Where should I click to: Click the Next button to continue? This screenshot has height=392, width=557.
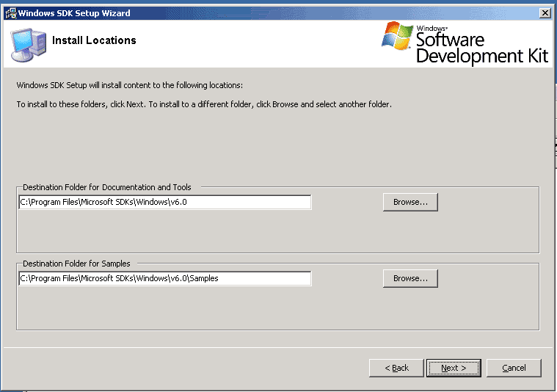click(x=454, y=368)
